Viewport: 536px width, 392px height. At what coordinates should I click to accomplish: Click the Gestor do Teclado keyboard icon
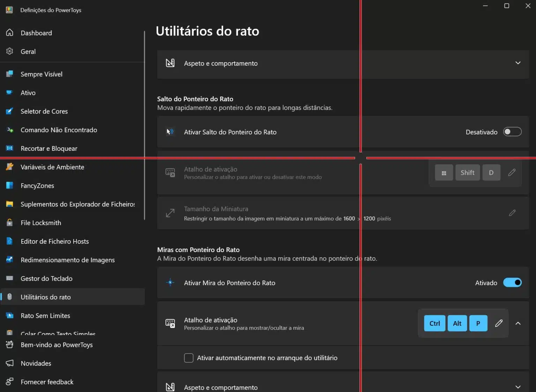click(x=10, y=278)
